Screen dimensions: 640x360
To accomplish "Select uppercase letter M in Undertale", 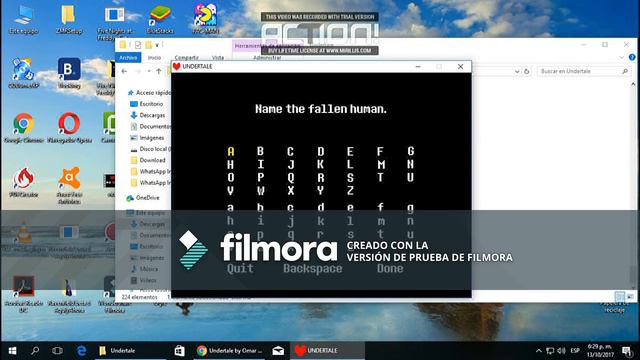I will (380, 164).
